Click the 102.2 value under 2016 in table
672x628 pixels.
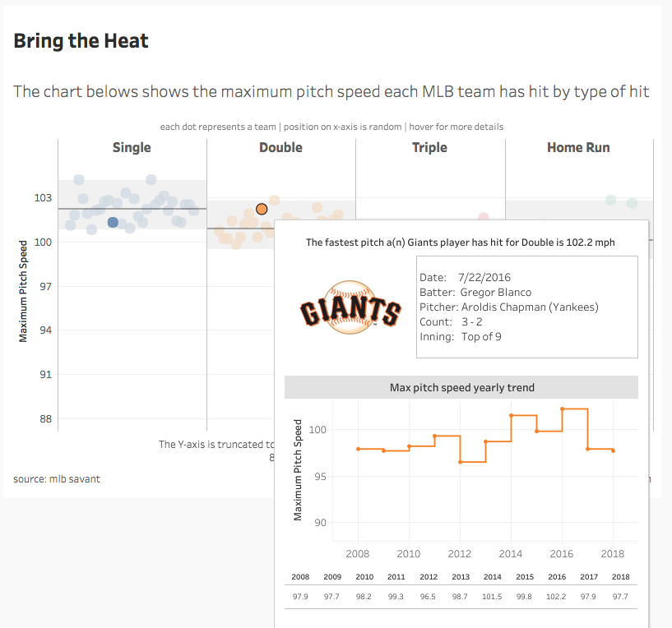(557, 596)
